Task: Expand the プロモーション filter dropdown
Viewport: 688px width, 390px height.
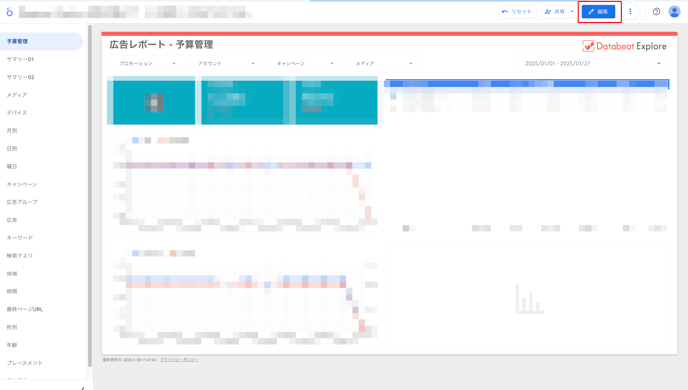Action: click(147, 64)
